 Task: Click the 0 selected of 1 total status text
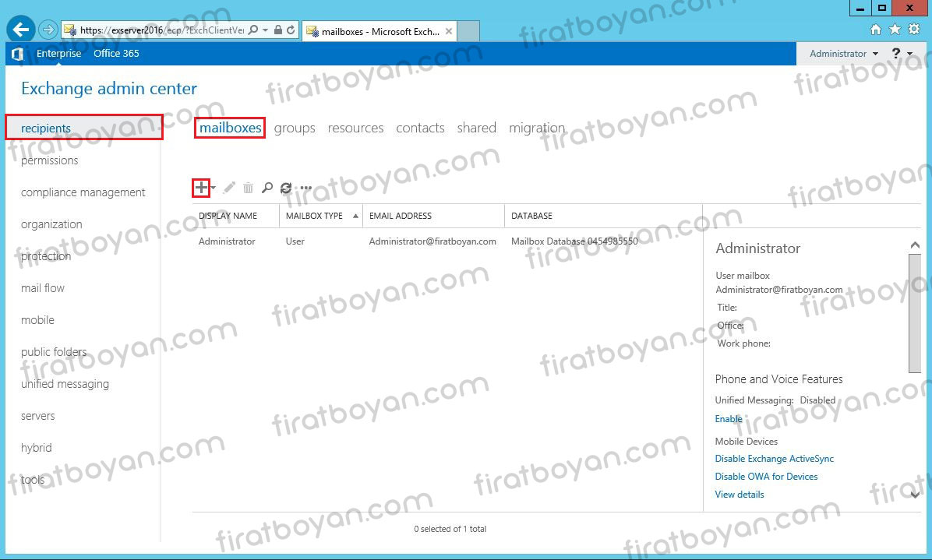click(x=450, y=529)
